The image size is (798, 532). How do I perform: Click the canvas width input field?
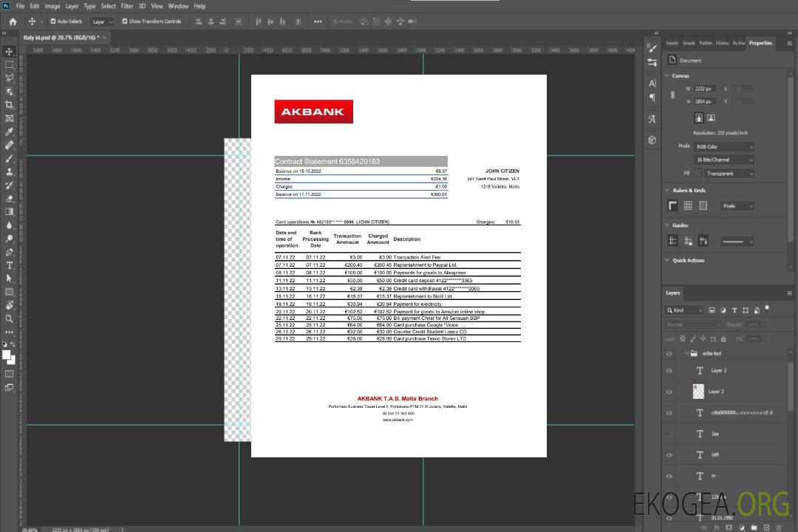click(x=705, y=89)
